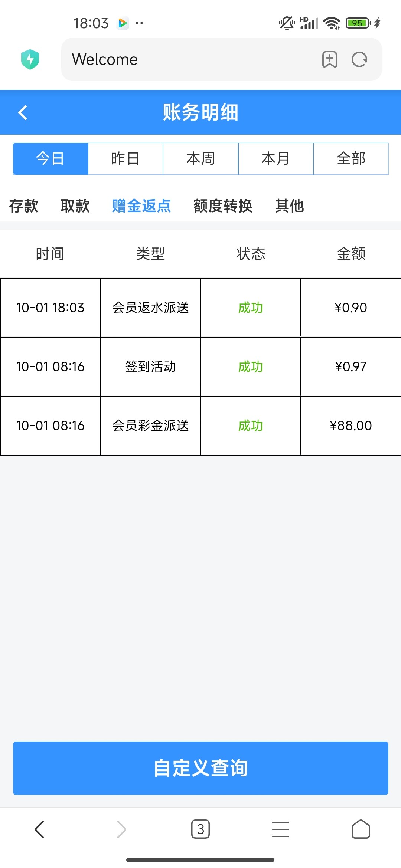
Task: Select the 今日 date filter
Action: coord(50,159)
